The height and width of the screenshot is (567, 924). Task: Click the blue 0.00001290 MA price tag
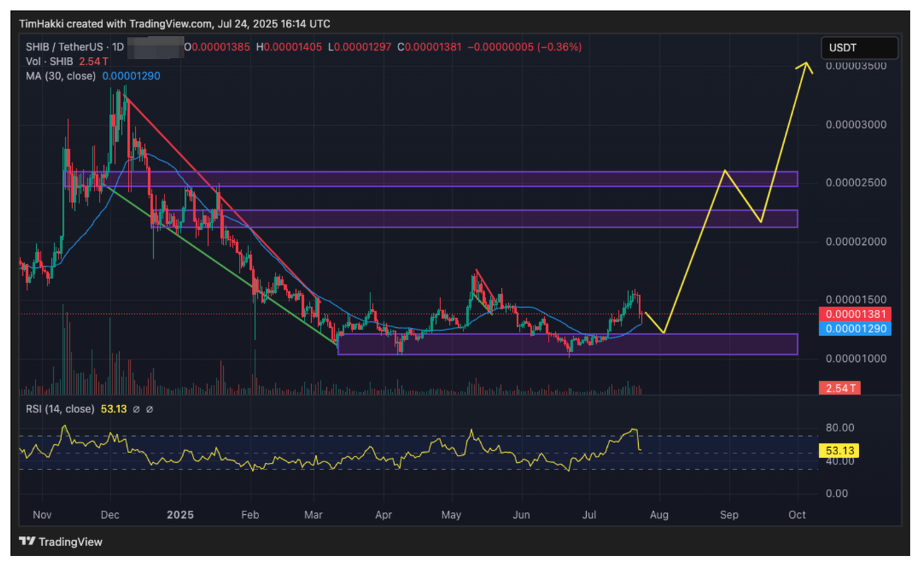(x=855, y=329)
